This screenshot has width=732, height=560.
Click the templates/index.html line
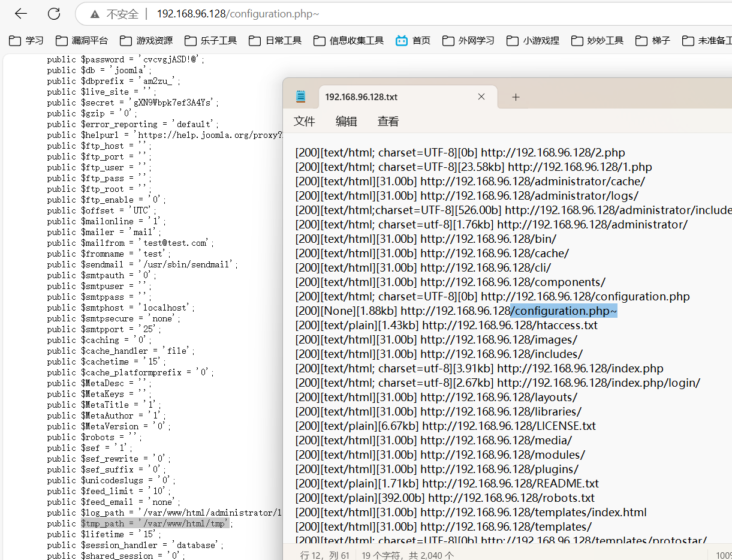(471, 512)
